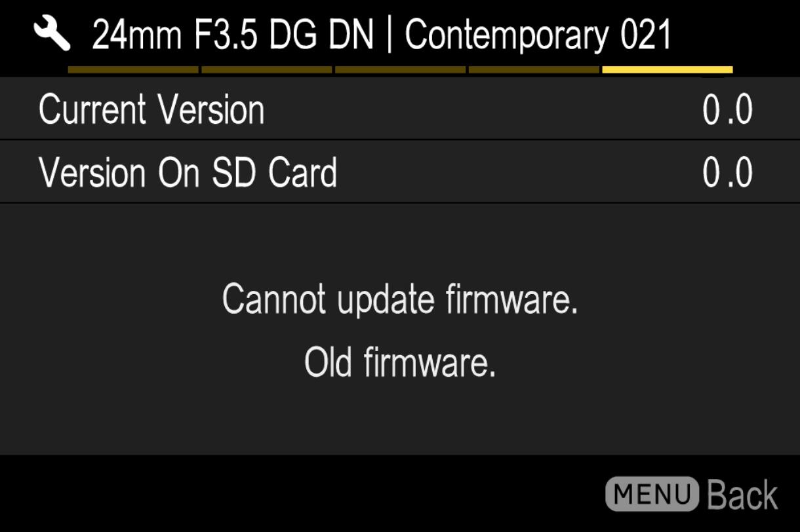The width and height of the screenshot is (800, 532).
Task: Click the Current Version 0.0 value
Action: point(727,110)
